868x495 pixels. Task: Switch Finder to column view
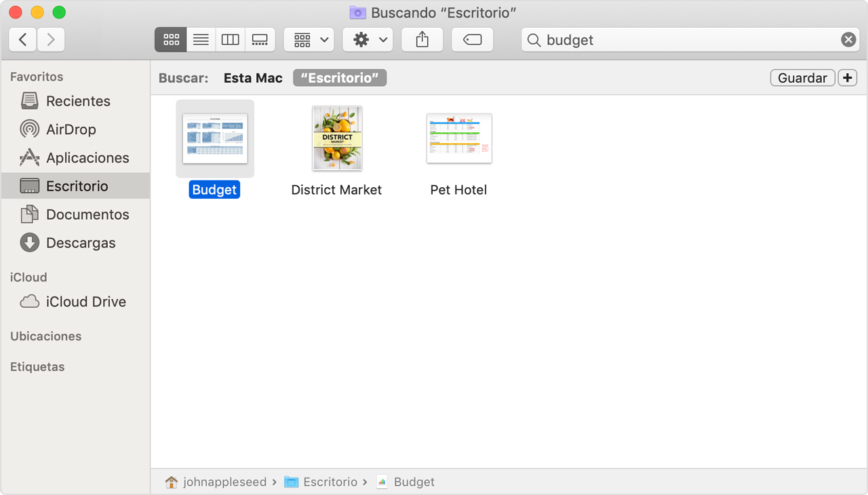230,39
